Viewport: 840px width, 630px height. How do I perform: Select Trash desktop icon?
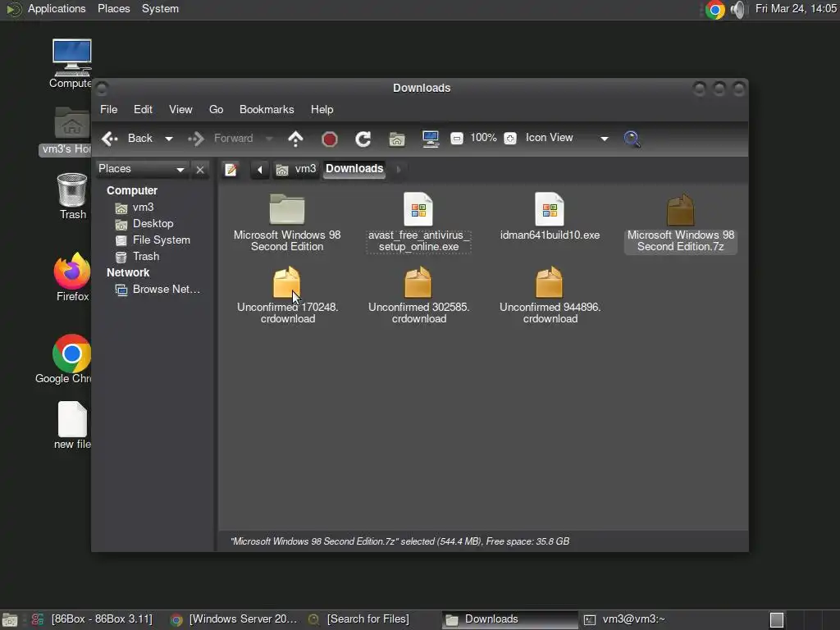pos(72,197)
